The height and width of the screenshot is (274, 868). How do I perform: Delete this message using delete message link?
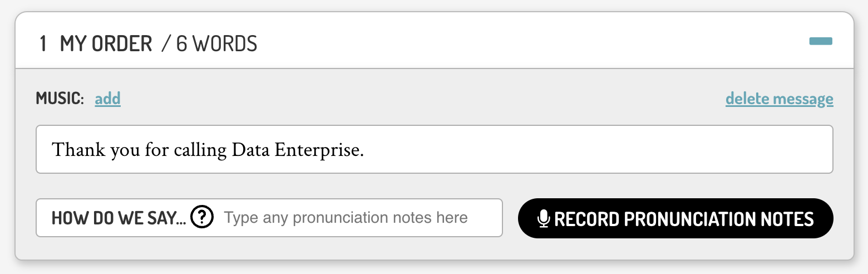780,99
